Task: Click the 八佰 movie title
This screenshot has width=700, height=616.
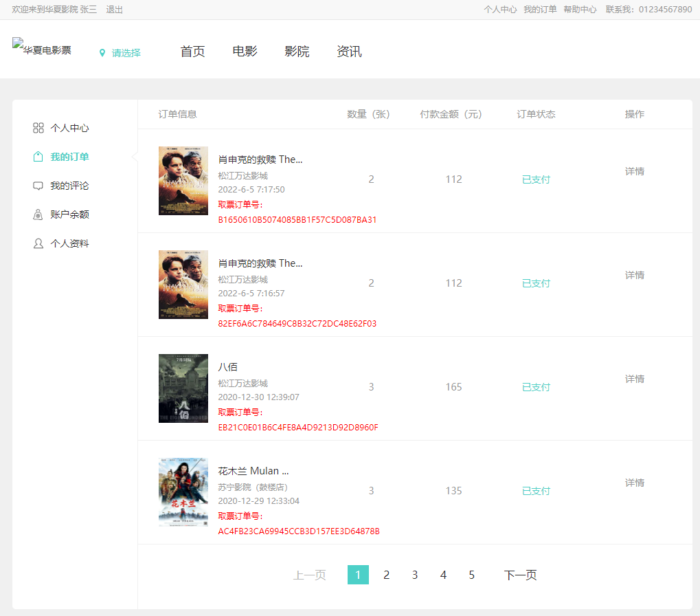Action: (x=227, y=367)
